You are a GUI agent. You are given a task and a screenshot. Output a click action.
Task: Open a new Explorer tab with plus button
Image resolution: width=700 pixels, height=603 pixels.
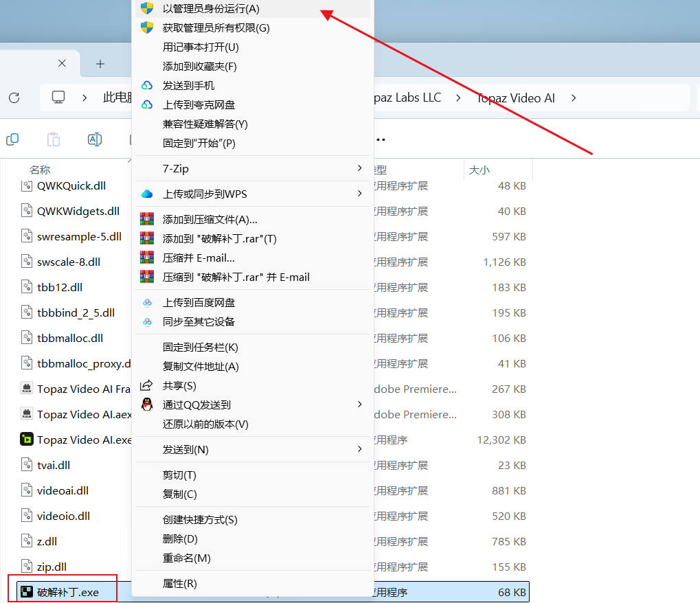(100, 64)
